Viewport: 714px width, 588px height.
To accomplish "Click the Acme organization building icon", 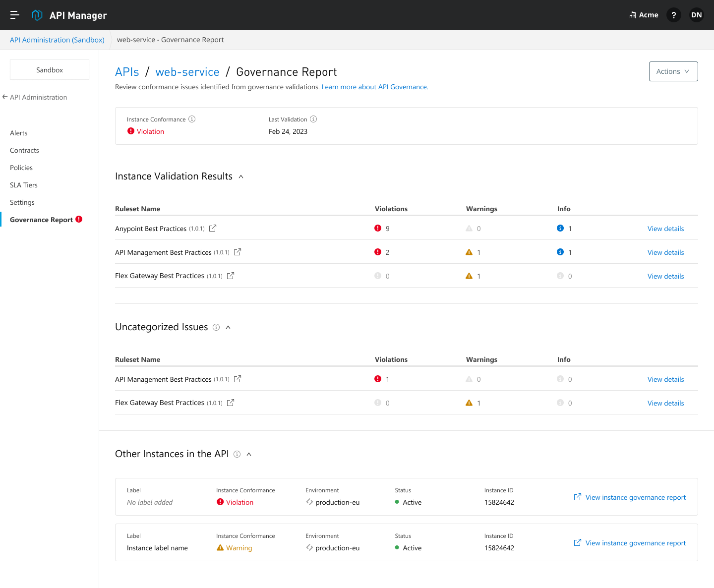I will 633,15.
